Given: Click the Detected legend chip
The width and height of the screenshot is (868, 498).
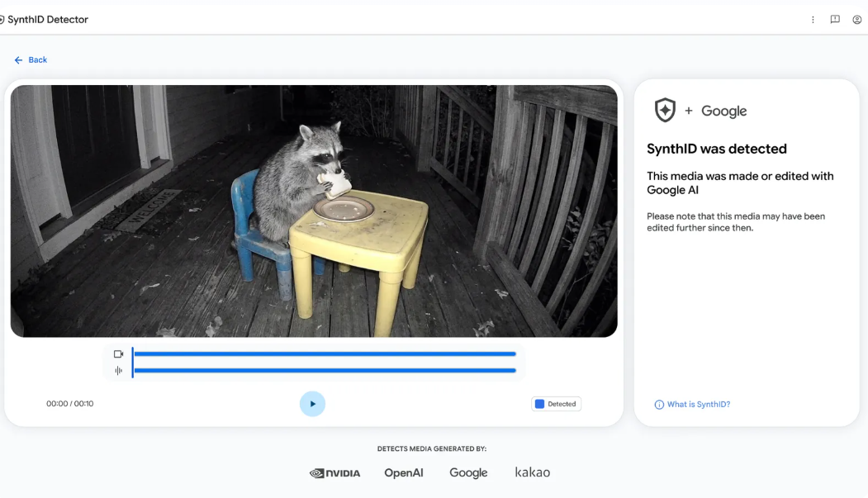Looking at the screenshot, I should click(x=556, y=404).
